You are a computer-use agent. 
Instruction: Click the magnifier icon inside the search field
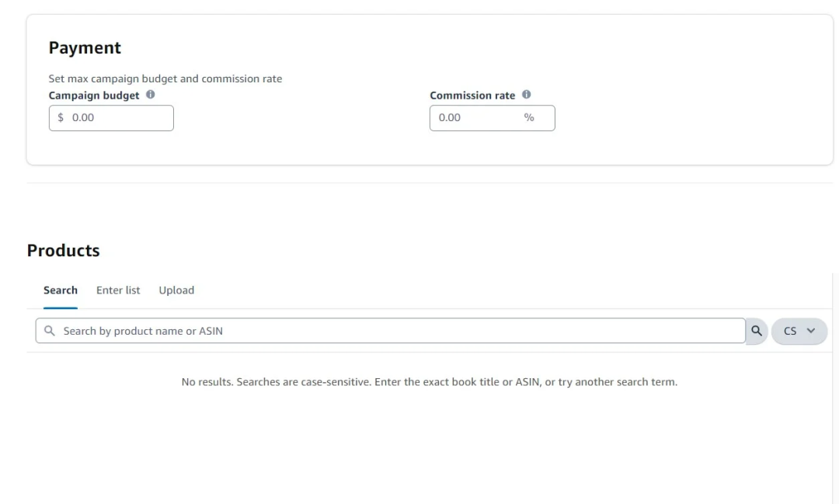(49, 331)
